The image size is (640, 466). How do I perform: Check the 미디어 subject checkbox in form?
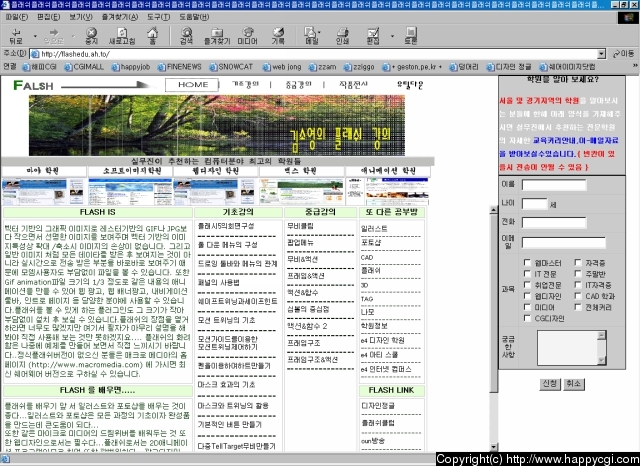[x=527, y=306]
